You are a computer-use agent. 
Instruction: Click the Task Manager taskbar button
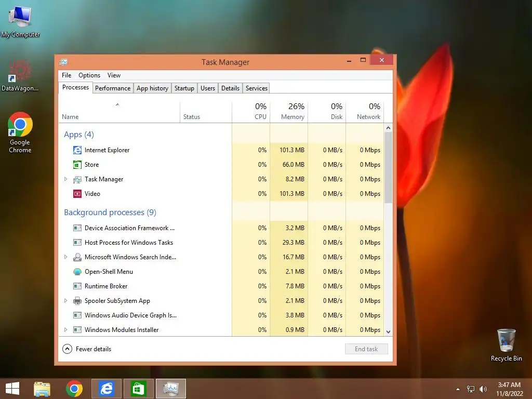point(170,389)
